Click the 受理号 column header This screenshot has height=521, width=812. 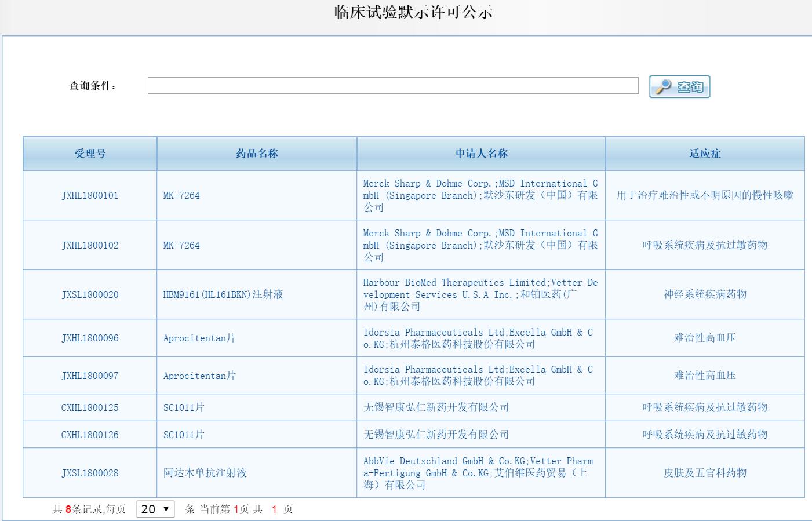tap(90, 154)
